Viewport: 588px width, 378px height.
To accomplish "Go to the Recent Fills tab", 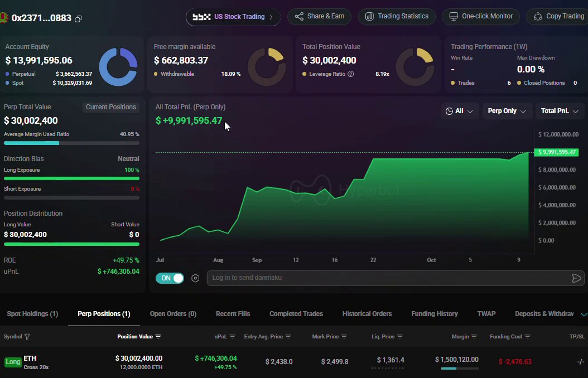I will [233, 314].
